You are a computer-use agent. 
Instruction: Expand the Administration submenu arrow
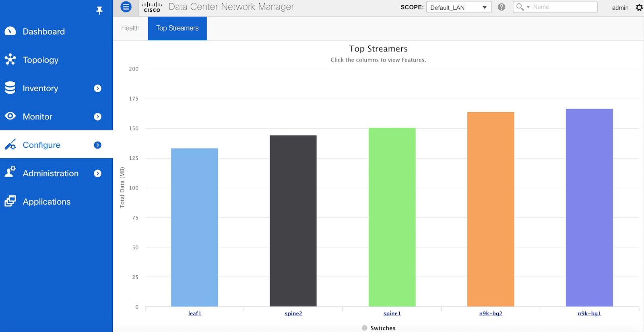click(97, 173)
